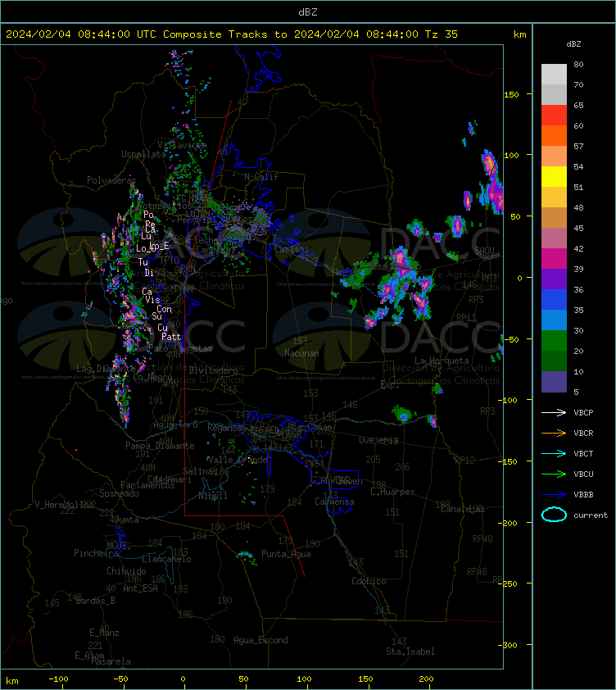Click the 'La Horqueta' place label on the map

pyautogui.click(x=442, y=361)
